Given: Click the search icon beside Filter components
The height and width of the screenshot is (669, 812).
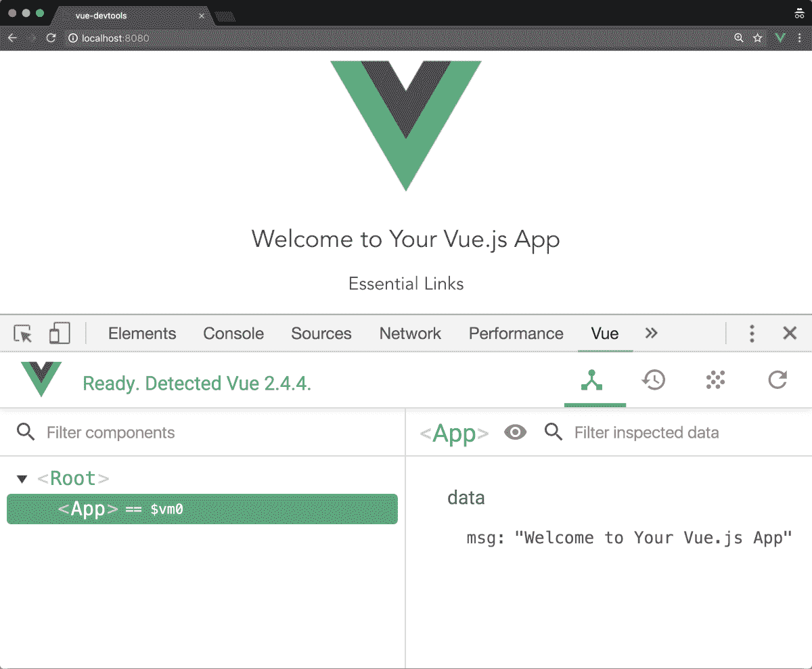Looking at the screenshot, I should 26,432.
